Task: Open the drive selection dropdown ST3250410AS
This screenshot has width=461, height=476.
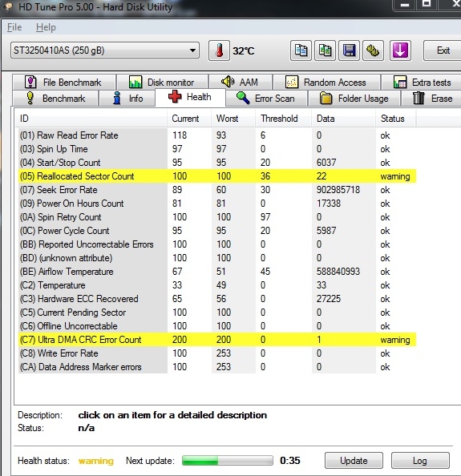Action: pos(105,50)
